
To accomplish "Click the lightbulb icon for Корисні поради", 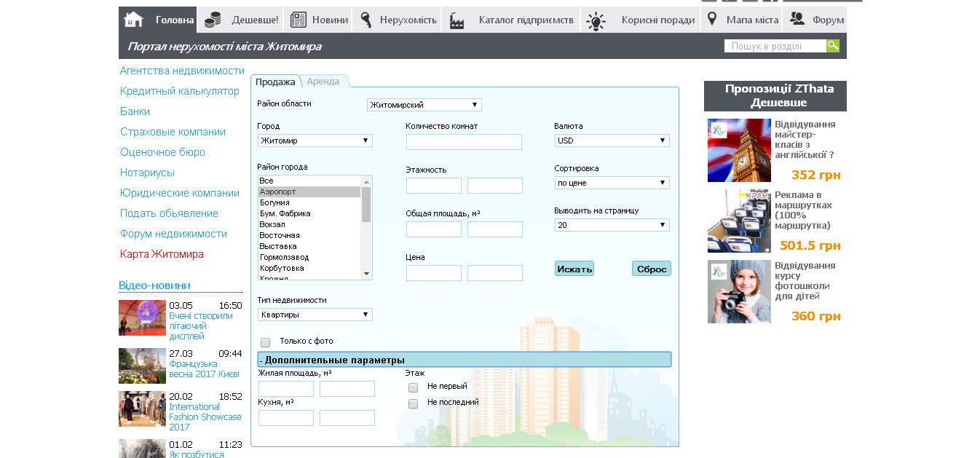I will pos(596,20).
